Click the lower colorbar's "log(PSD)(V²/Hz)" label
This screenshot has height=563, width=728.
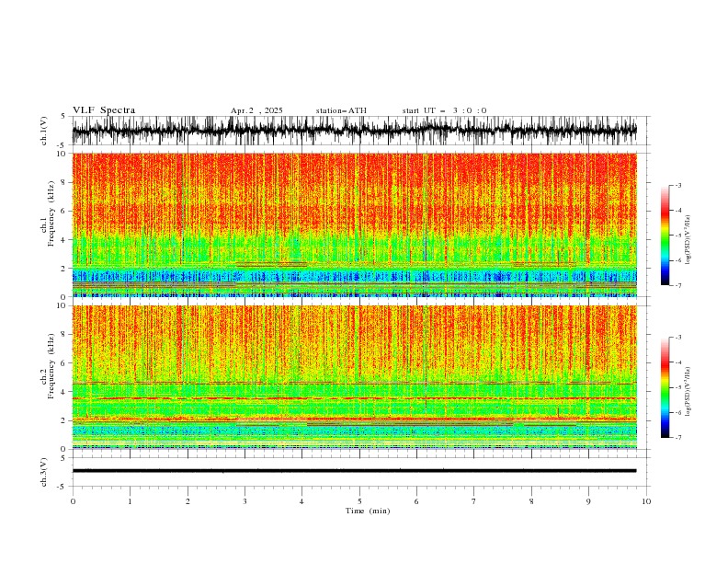click(x=688, y=392)
